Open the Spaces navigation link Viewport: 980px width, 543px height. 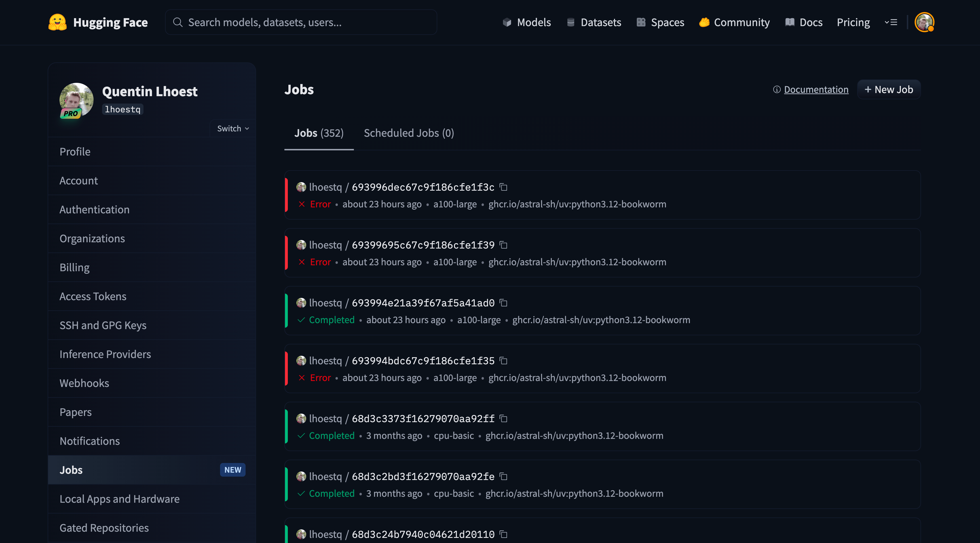point(660,22)
